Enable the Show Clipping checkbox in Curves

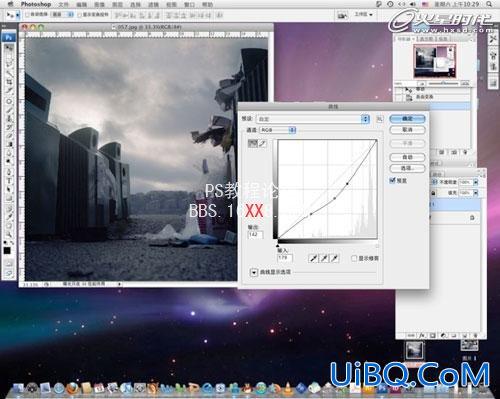point(354,258)
